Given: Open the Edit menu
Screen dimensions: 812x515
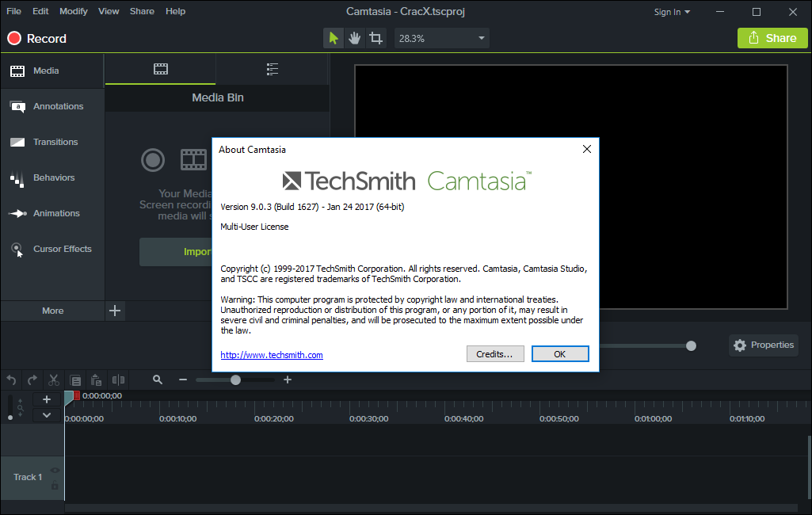Looking at the screenshot, I should coord(40,11).
